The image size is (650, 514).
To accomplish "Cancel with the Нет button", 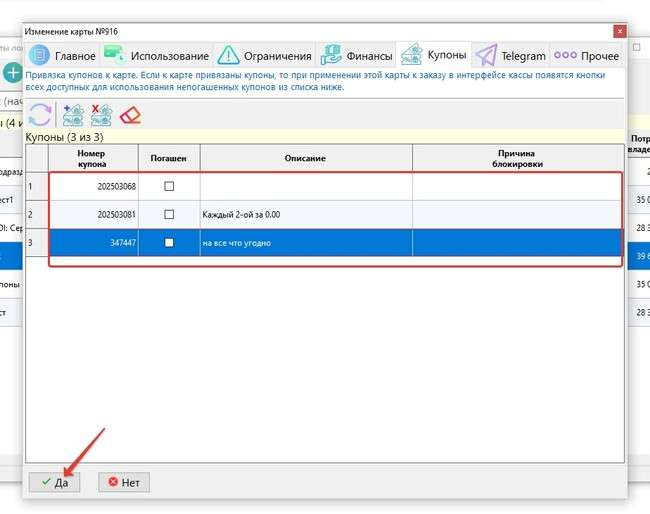I will [x=124, y=482].
